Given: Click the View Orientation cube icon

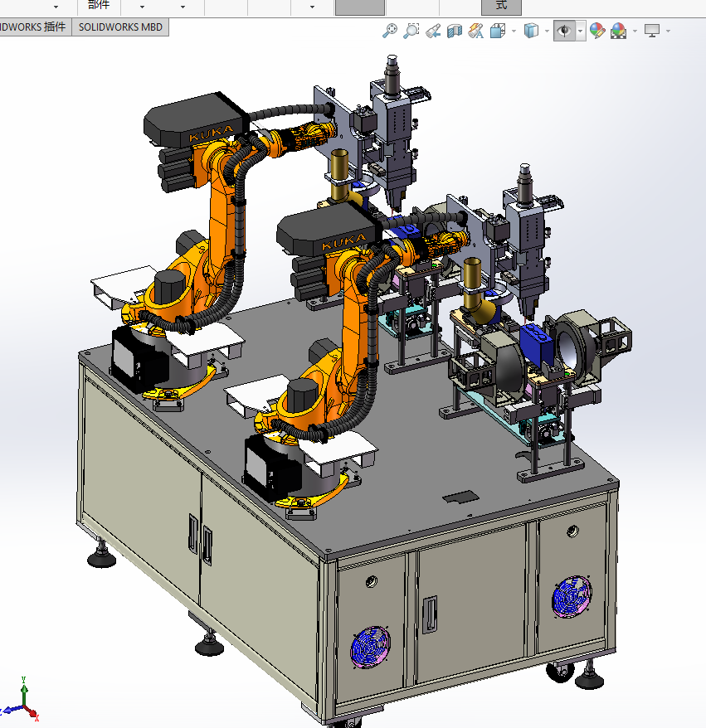Looking at the screenshot, I should (498, 32).
